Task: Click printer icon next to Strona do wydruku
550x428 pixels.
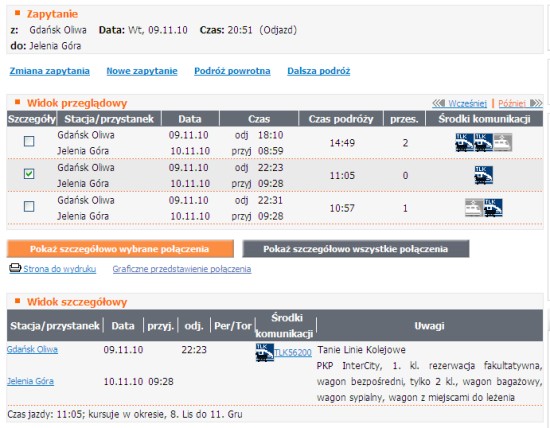Action: 15,268
